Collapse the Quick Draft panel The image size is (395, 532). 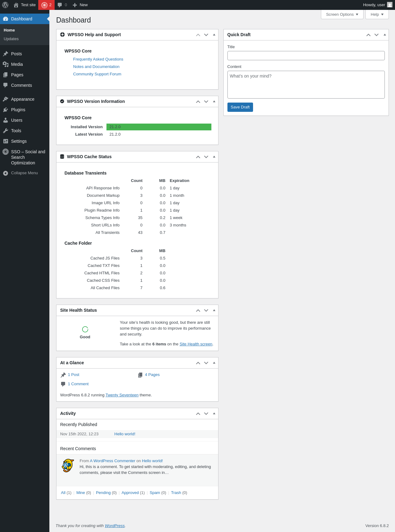pos(385,35)
